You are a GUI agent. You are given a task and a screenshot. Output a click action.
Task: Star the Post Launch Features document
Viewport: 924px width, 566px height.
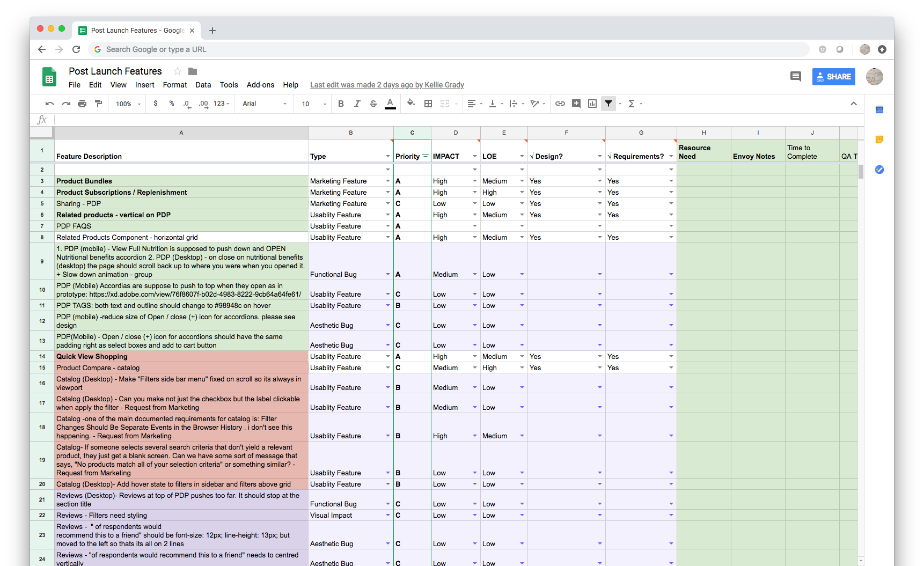[178, 71]
